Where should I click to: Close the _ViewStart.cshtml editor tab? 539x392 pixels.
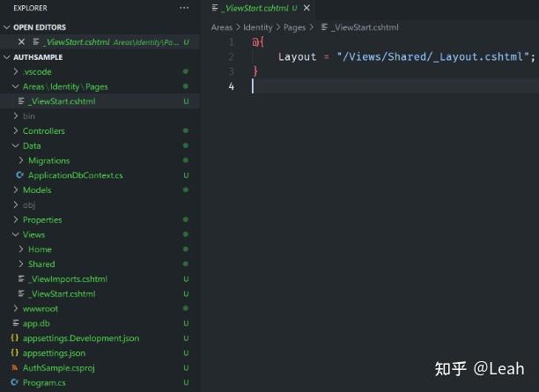(306, 8)
